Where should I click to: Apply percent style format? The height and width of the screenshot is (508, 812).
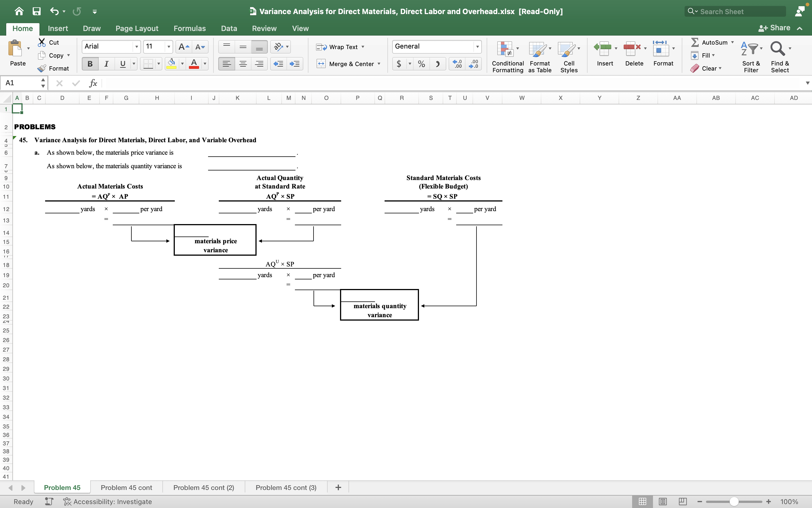point(422,64)
